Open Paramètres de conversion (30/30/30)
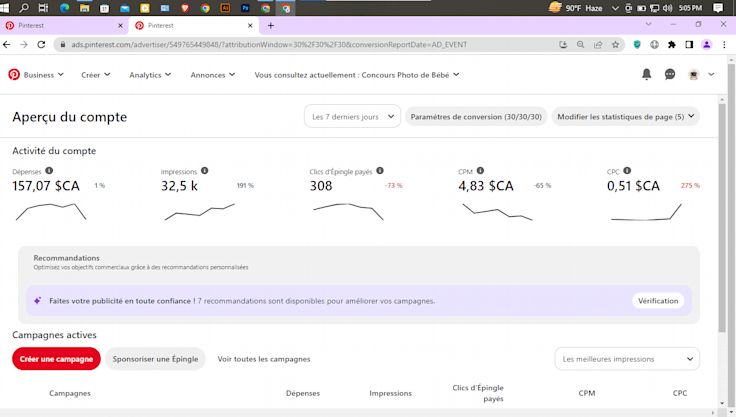The height and width of the screenshot is (417, 736). click(476, 116)
